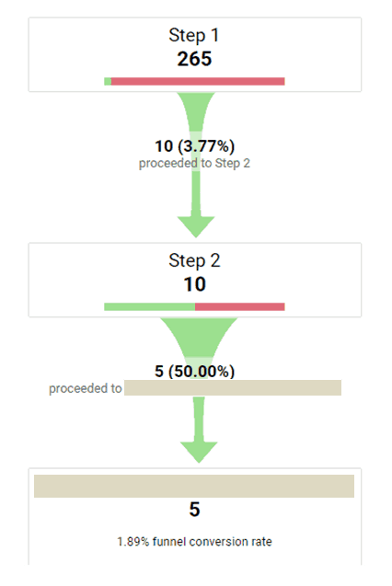Open the Step 2 title
Screen dimensions: 392x586
[x=194, y=260]
